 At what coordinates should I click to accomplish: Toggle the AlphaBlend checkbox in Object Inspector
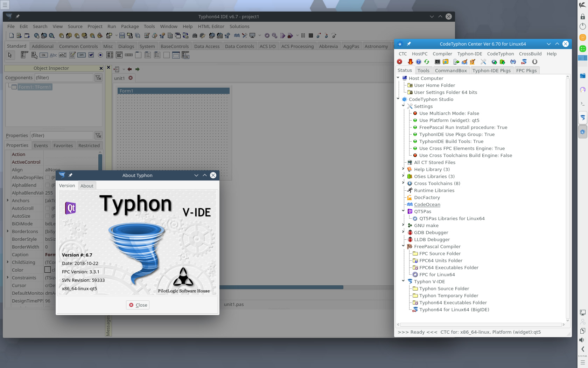(47, 185)
